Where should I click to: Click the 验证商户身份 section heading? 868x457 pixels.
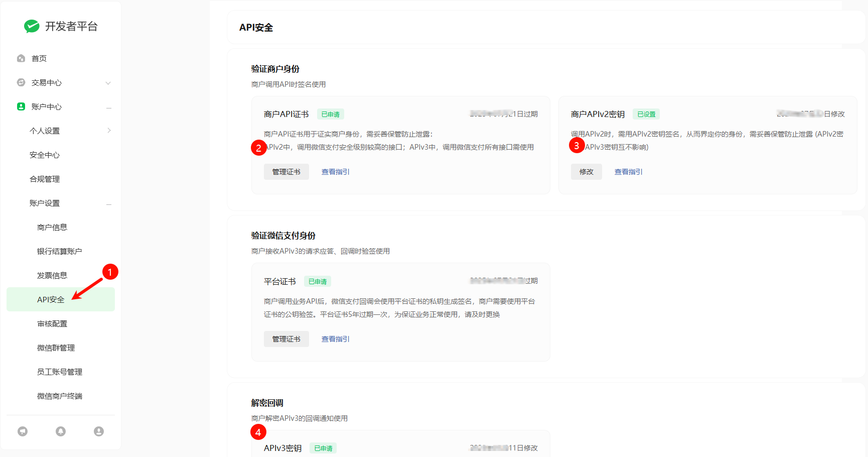point(275,69)
